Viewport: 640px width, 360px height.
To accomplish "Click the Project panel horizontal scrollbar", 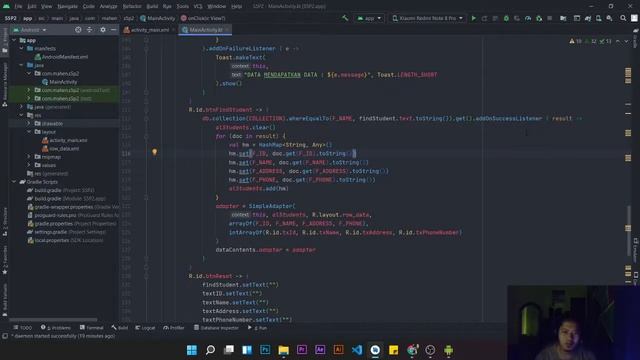I will tap(53, 320).
